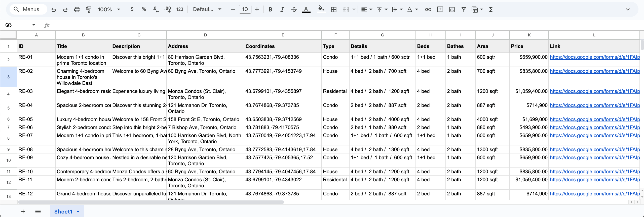Viewport: 644px width, 217px height.
Task: Click the Create a filter icon
Action: 464,9
